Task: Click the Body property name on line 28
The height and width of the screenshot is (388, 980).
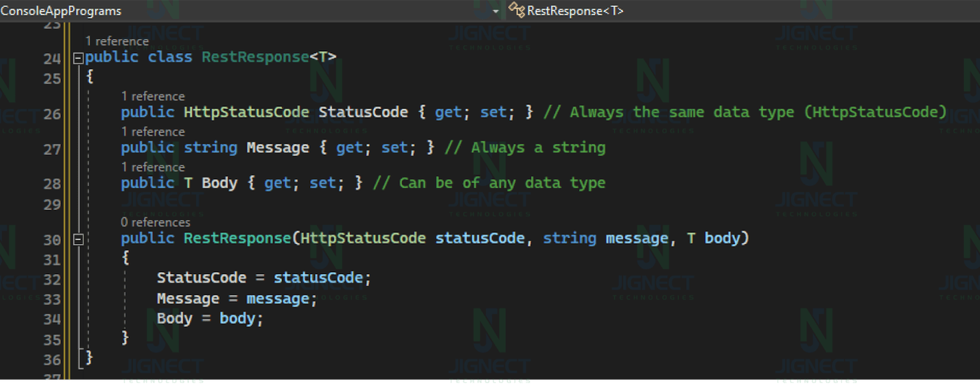Action: (x=220, y=183)
